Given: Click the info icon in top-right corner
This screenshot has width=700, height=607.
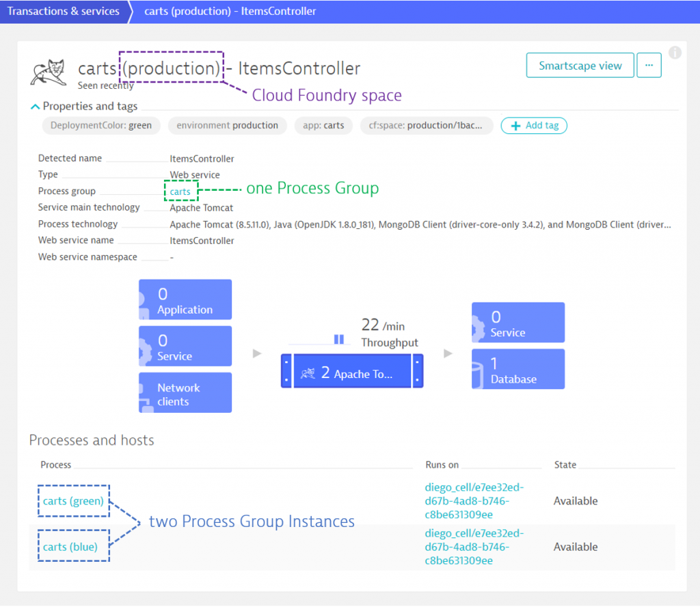Looking at the screenshot, I should pyautogui.click(x=675, y=53).
